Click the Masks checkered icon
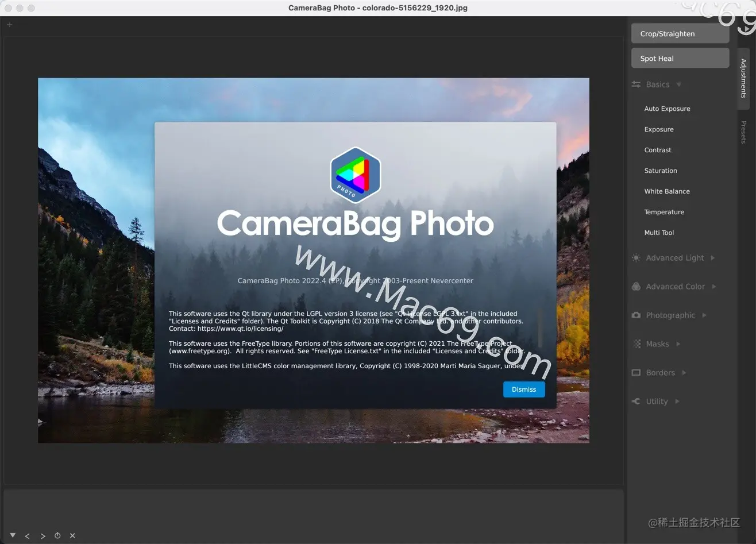756x544 pixels. [x=636, y=344]
